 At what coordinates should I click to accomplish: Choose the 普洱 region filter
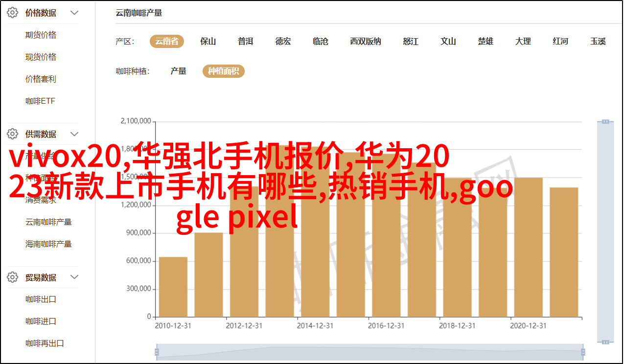(x=246, y=42)
